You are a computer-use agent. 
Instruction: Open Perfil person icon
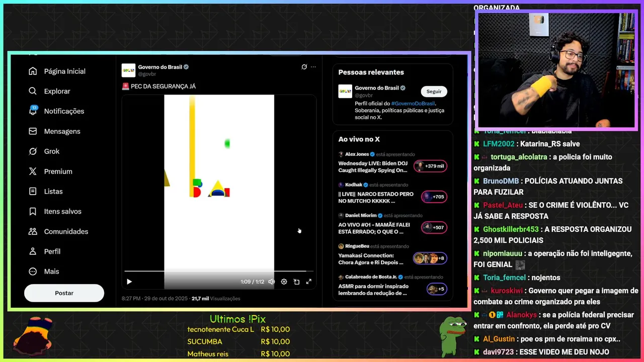click(x=33, y=251)
